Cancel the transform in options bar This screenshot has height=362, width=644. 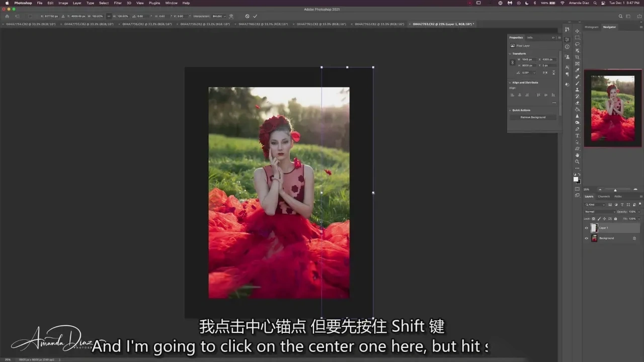coord(247,16)
